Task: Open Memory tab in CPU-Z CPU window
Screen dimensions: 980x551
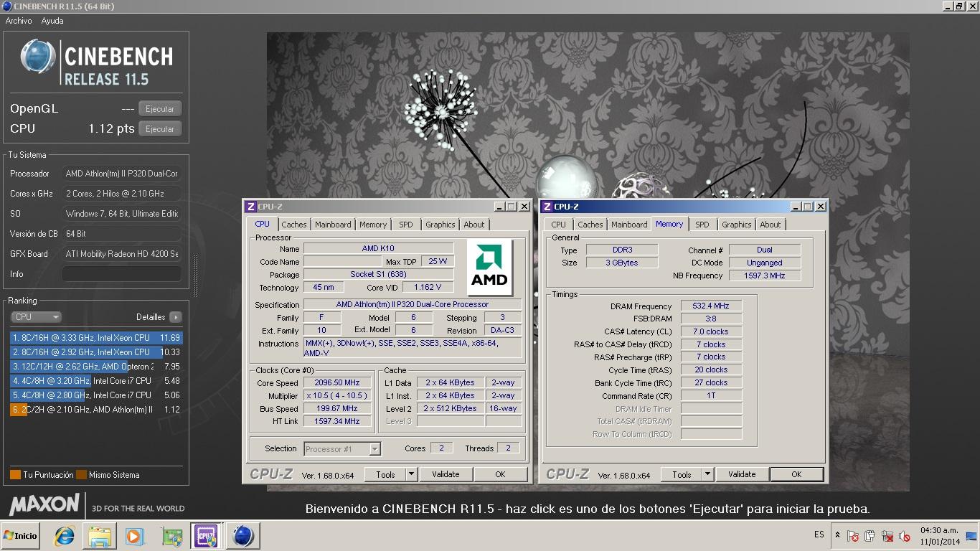Action: click(373, 225)
